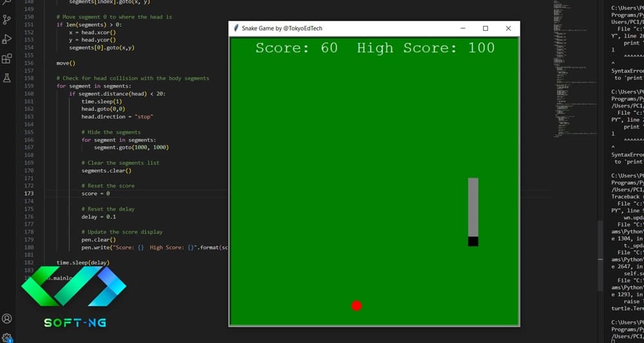
Task: Open the Source Control view
Action: [x=6, y=20]
